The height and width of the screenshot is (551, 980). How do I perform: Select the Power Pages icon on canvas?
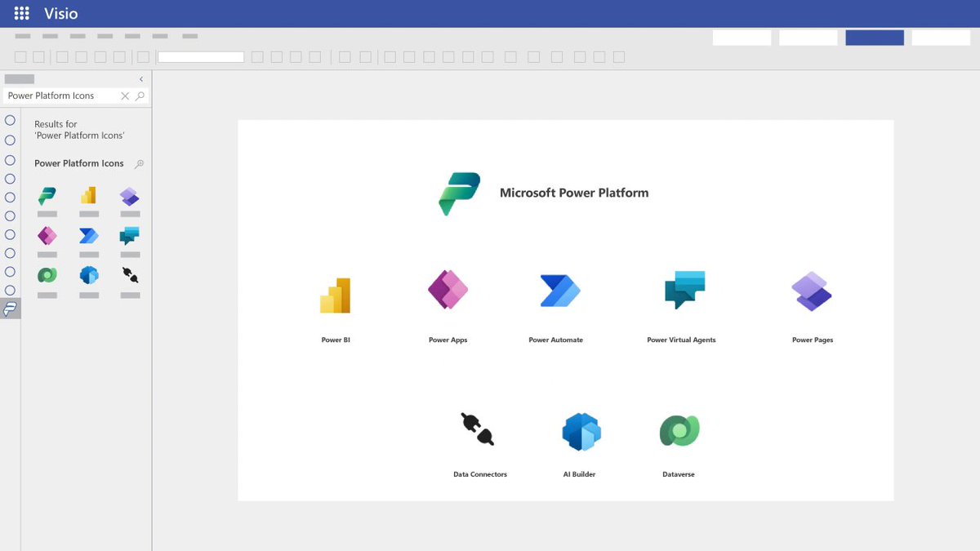click(812, 291)
